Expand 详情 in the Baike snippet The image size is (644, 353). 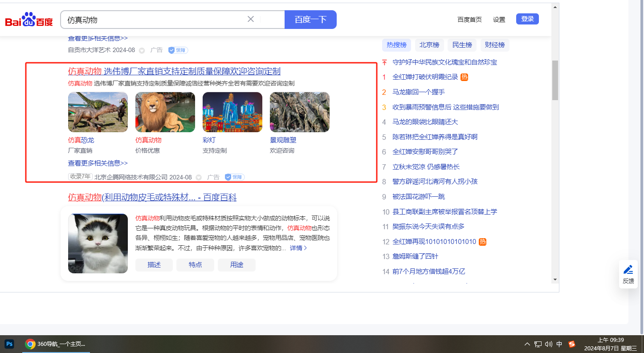point(298,248)
